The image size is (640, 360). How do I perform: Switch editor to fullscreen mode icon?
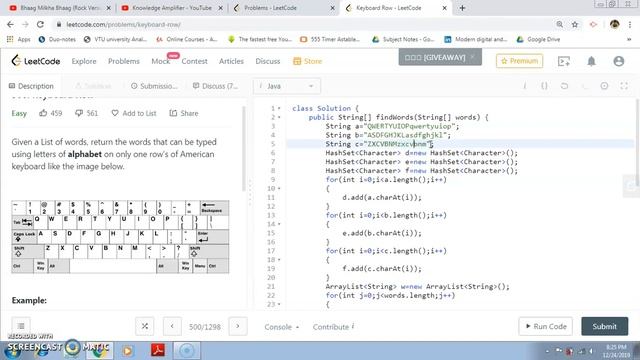[x=624, y=86]
